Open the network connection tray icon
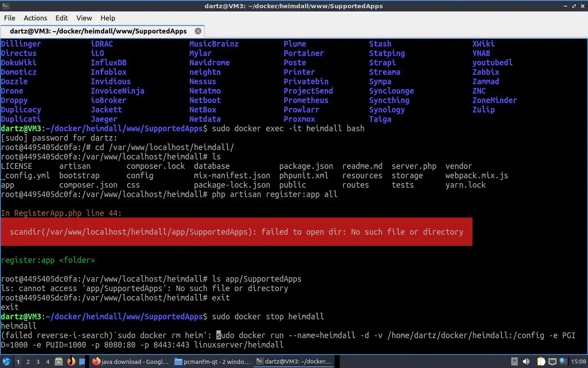 coord(552,361)
